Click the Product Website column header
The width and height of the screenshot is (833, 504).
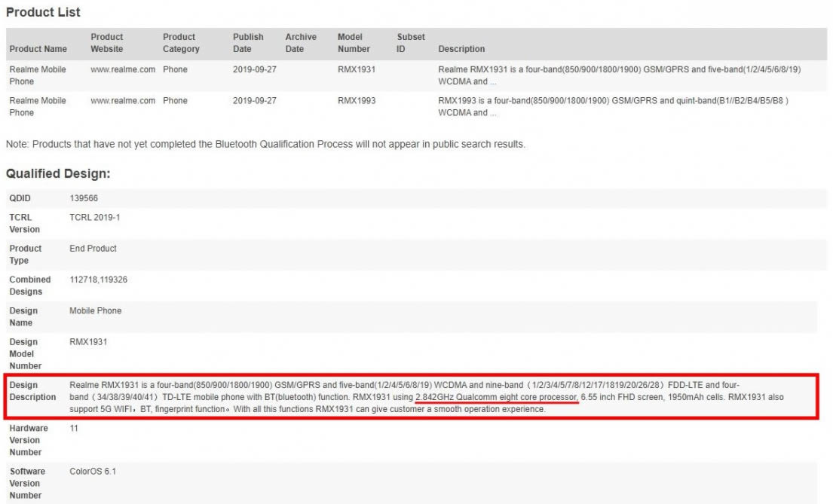click(107, 43)
